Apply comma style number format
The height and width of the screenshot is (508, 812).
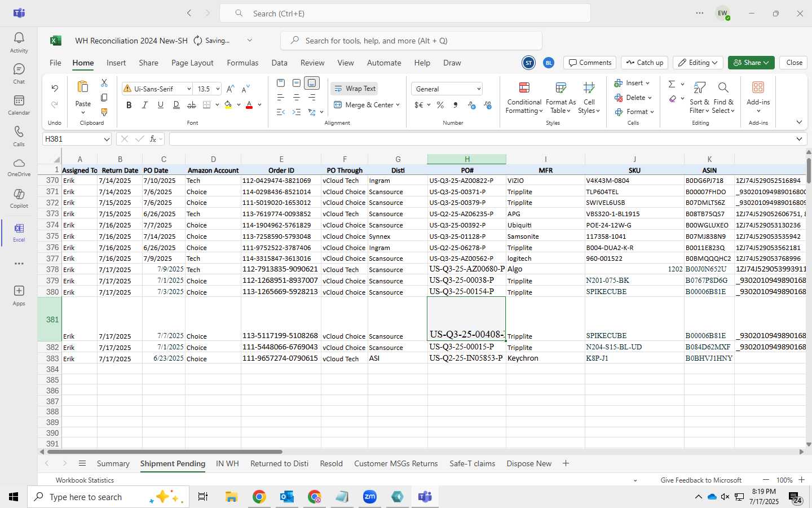(455, 105)
